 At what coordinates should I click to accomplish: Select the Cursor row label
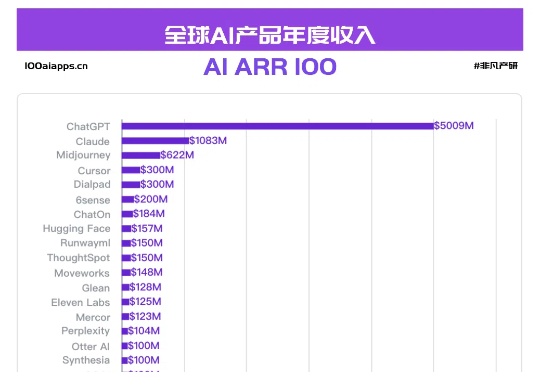(x=94, y=170)
